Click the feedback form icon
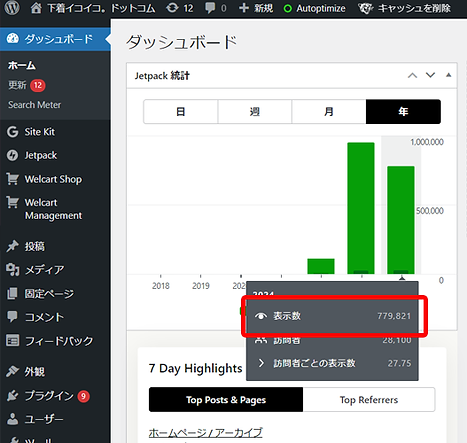This screenshot has width=467, height=443. click(13, 341)
